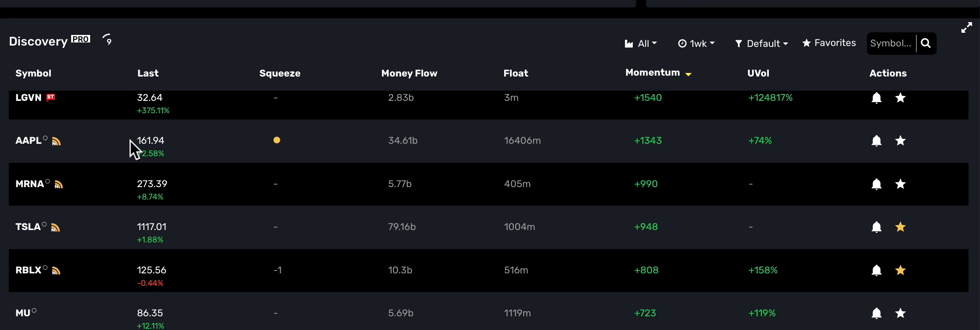Click the news feed icon beside AAPL
Image resolution: width=980 pixels, height=330 pixels.
point(56,141)
